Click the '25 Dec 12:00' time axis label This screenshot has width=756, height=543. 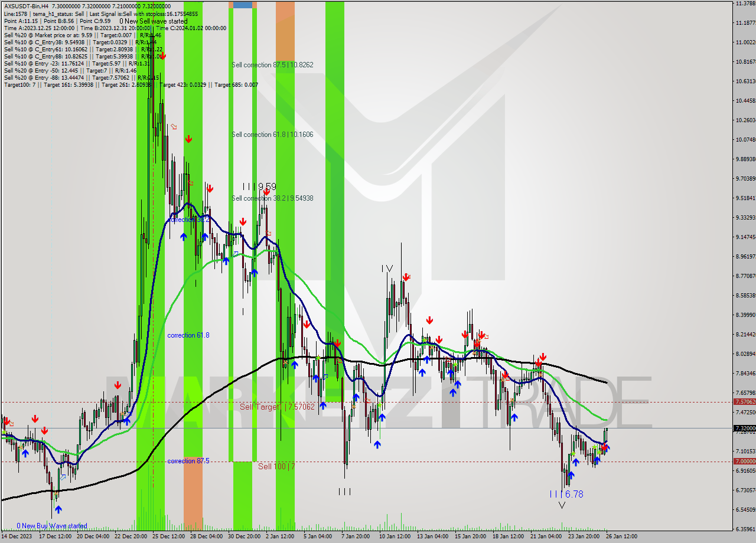168,537
